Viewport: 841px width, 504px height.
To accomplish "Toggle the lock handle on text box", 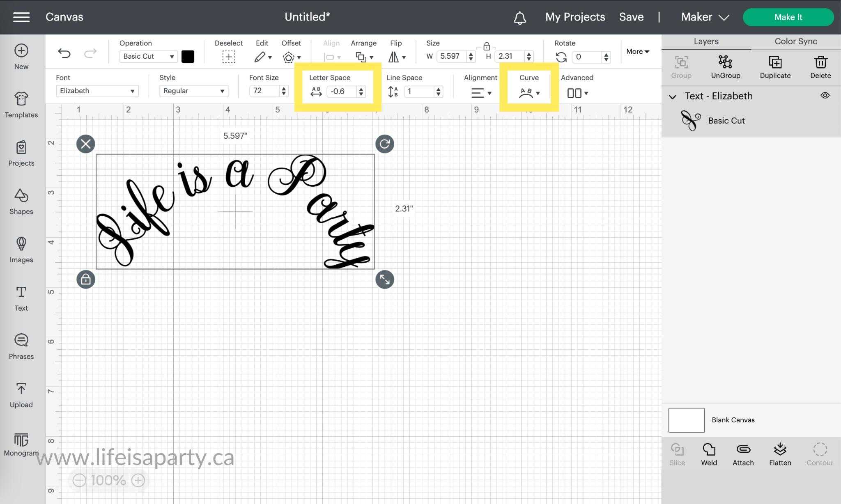I will [x=85, y=279].
